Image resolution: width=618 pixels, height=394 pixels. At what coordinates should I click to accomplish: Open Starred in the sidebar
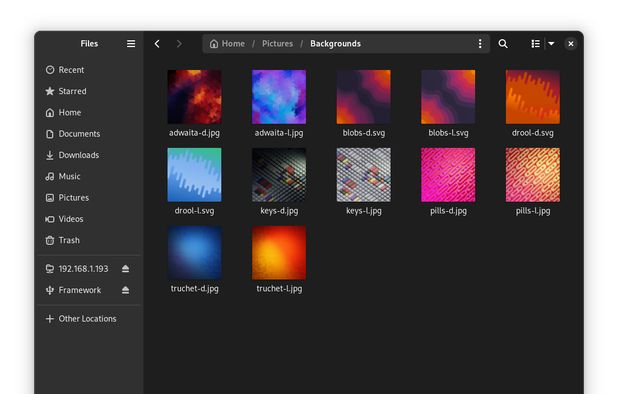(x=89, y=91)
